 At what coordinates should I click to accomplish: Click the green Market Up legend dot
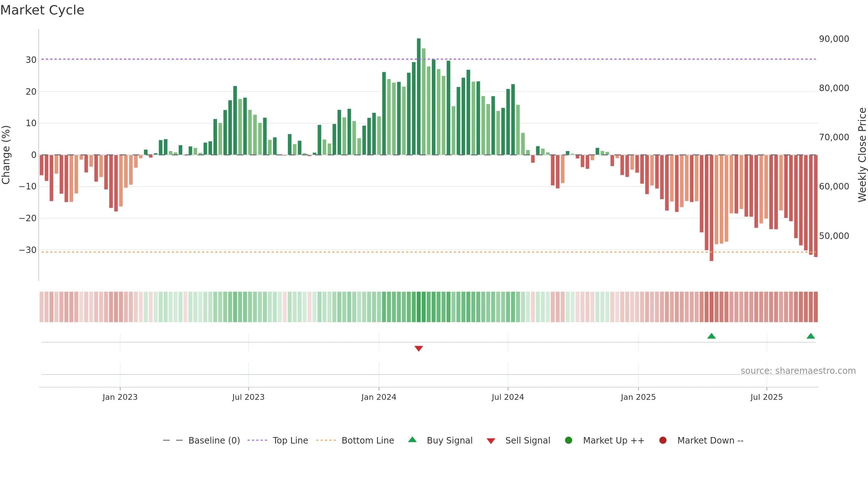(x=569, y=440)
